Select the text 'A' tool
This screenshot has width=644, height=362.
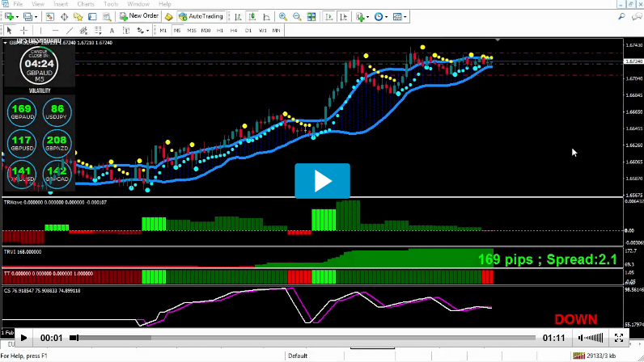point(112,31)
